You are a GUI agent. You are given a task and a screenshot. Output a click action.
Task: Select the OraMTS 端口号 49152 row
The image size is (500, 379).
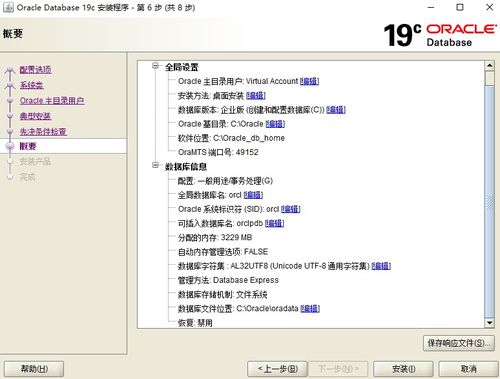pos(218,152)
